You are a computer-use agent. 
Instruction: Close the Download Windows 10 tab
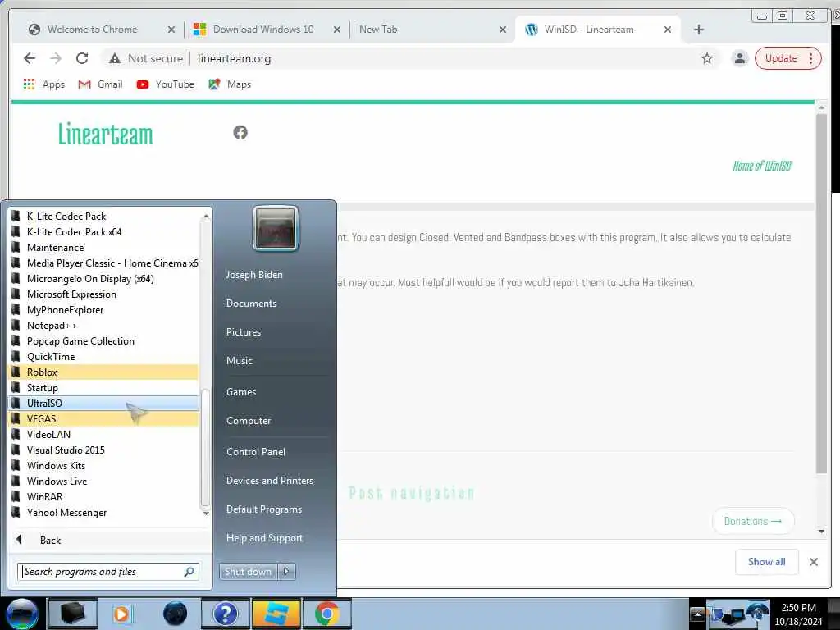[x=337, y=30]
